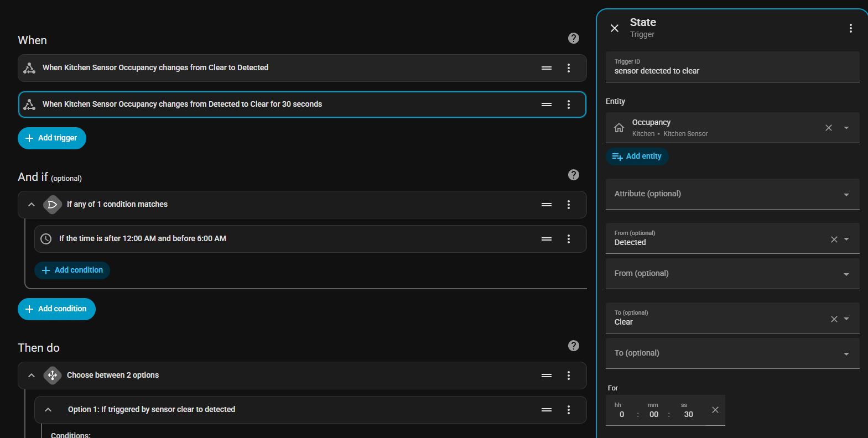The image size is (868, 438).
Task: Remove the Detected value from From field
Action: [834, 239]
